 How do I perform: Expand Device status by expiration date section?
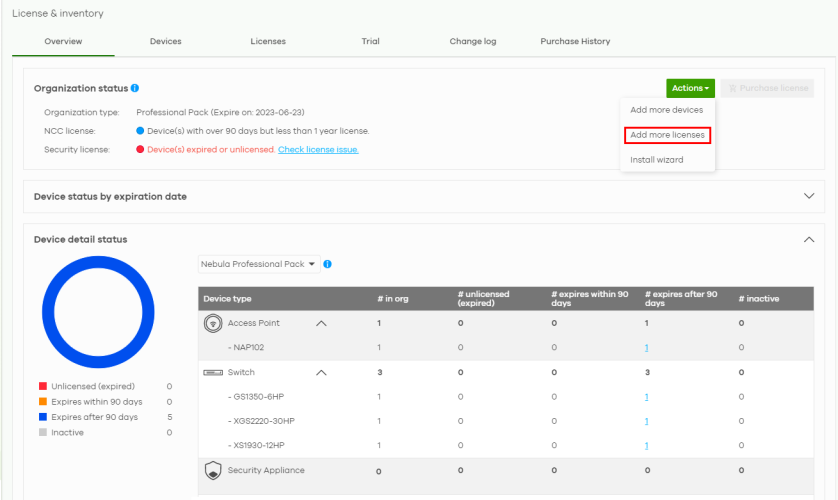(809, 196)
